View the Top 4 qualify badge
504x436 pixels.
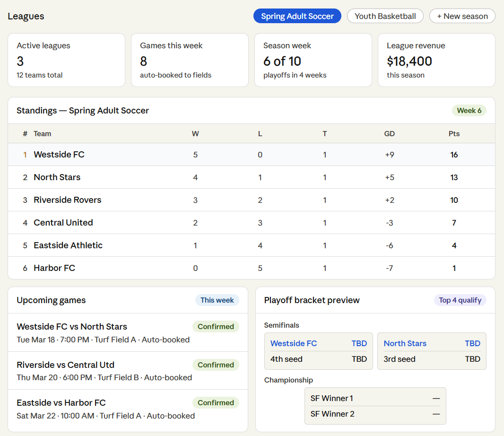tap(460, 300)
